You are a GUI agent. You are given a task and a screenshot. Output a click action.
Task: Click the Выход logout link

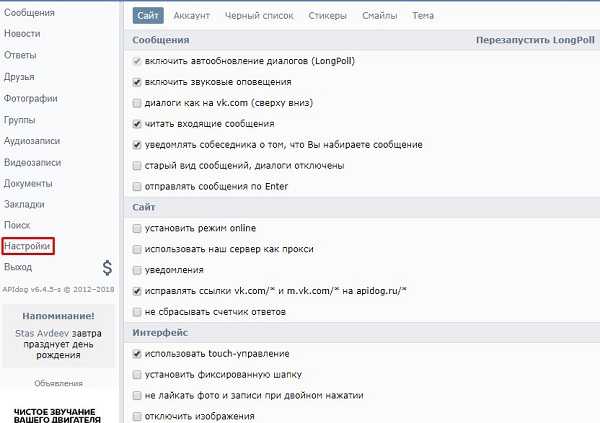18,267
